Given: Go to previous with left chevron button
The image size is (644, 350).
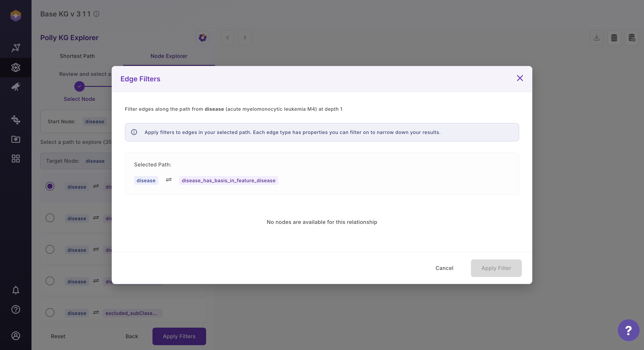Looking at the screenshot, I should pyautogui.click(x=228, y=38).
